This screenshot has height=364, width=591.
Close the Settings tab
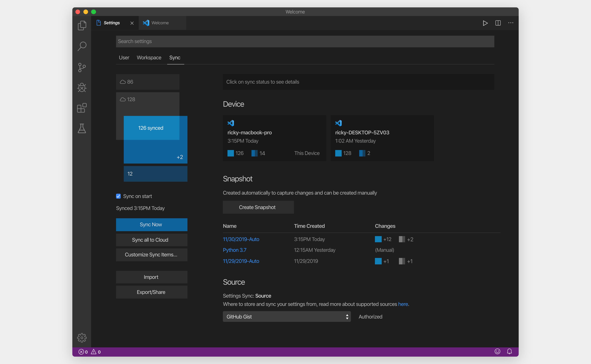[x=132, y=23]
